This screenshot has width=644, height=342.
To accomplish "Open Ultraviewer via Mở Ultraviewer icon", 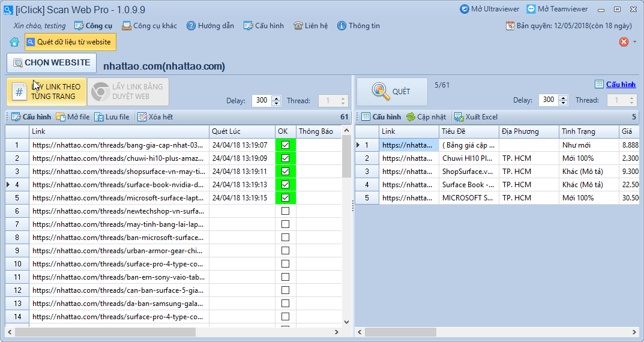I will (464, 9).
